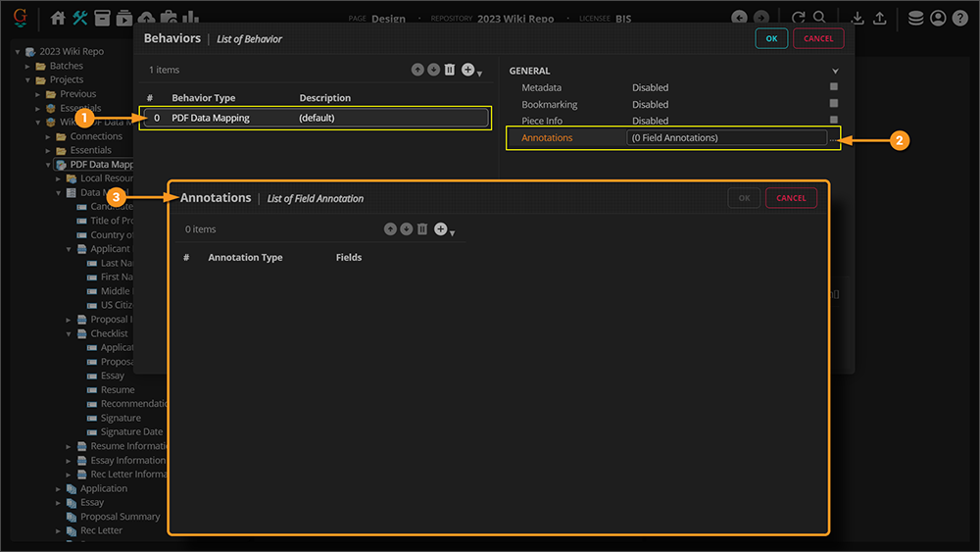
Task: Open the Home page icon
Action: (x=58, y=18)
